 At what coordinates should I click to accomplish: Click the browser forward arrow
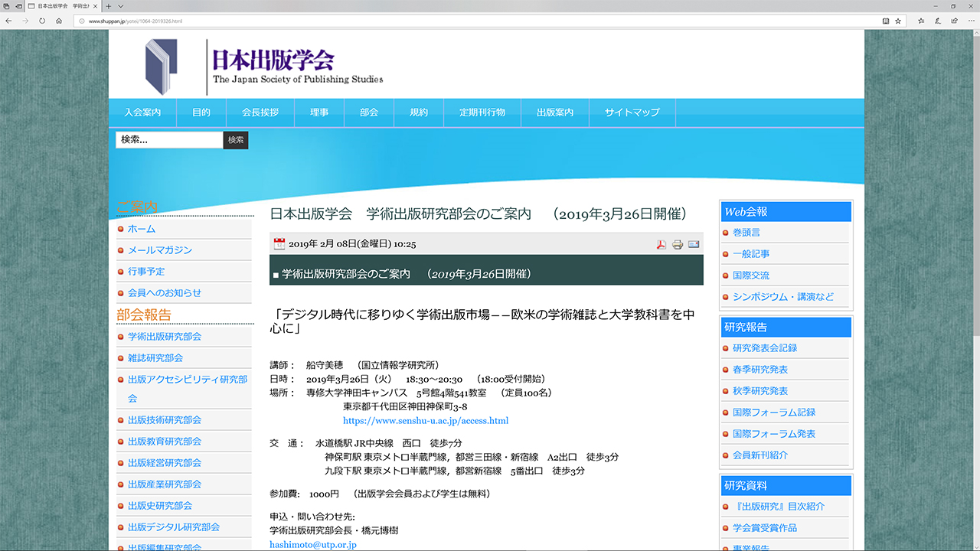pos(25,21)
